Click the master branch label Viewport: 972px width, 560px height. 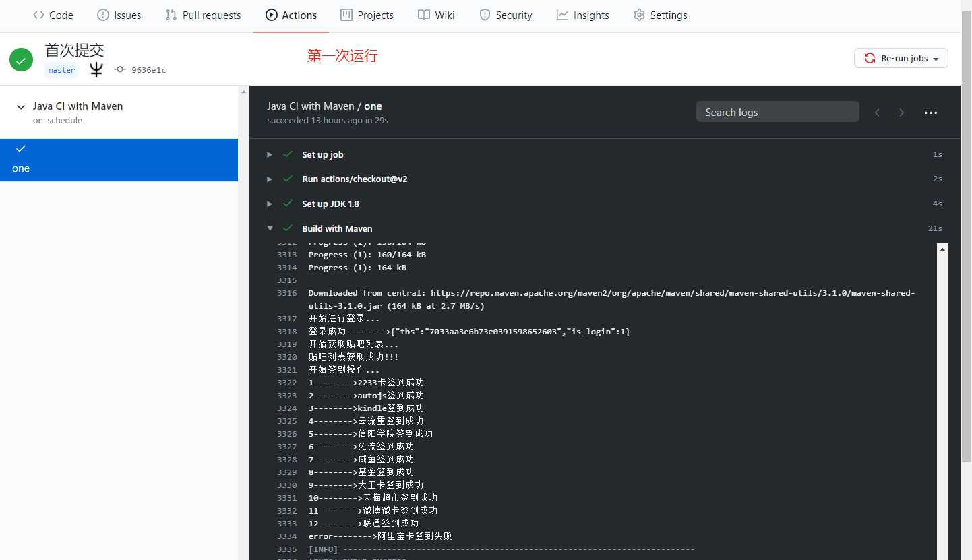(62, 70)
